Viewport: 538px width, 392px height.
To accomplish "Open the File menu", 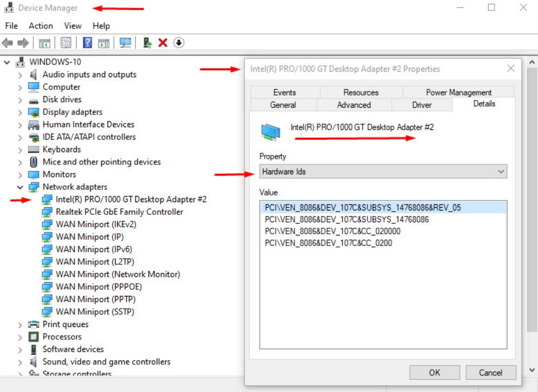I will coord(11,26).
